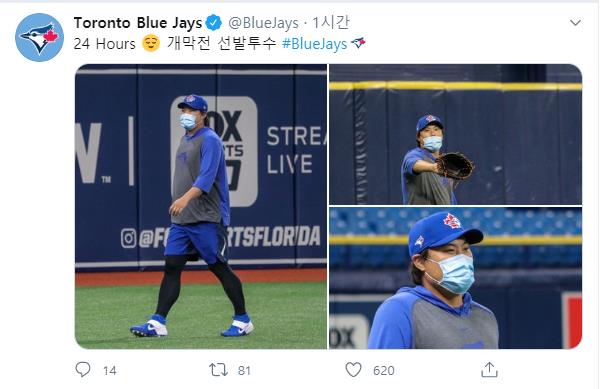
Task: Open the #BlueJays hashtag link
Action: [314, 44]
